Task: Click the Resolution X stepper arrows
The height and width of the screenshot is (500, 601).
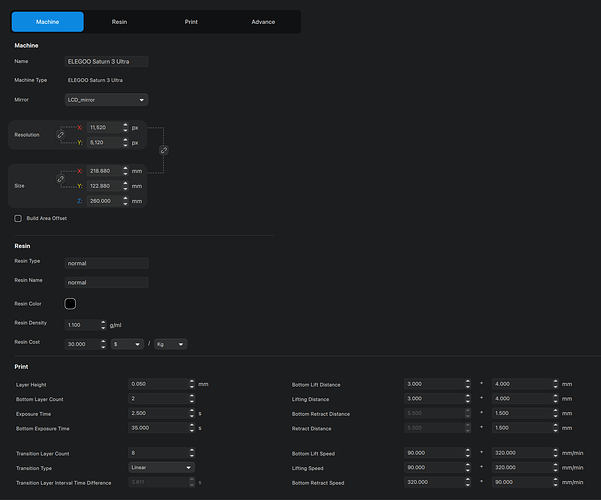Action: pos(125,128)
